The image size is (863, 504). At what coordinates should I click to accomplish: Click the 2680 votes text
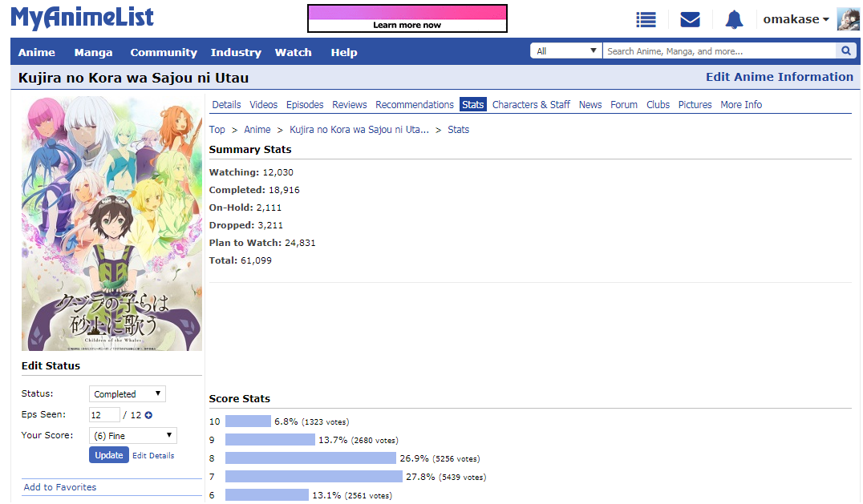point(375,440)
